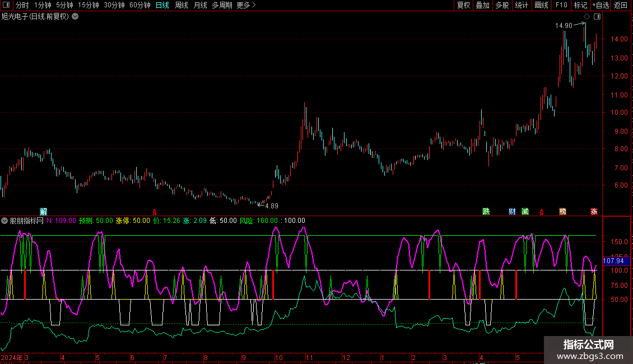Viewport: 633px width, 364px height.
Task: Click the red $ marker near July
Action: (154, 212)
